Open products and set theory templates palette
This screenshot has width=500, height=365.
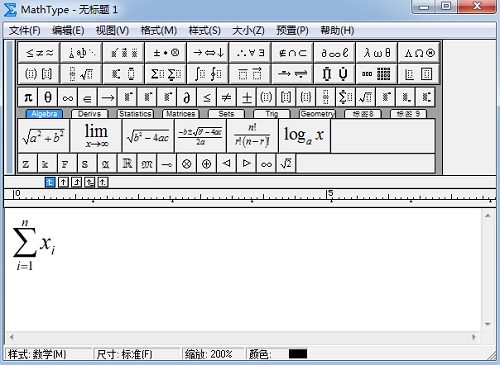point(334,74)
